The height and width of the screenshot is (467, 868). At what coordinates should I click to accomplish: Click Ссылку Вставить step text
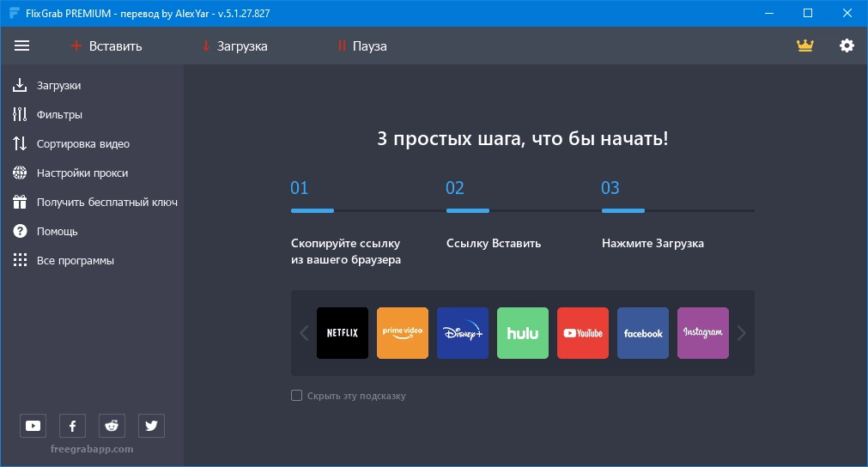[494, 244]
